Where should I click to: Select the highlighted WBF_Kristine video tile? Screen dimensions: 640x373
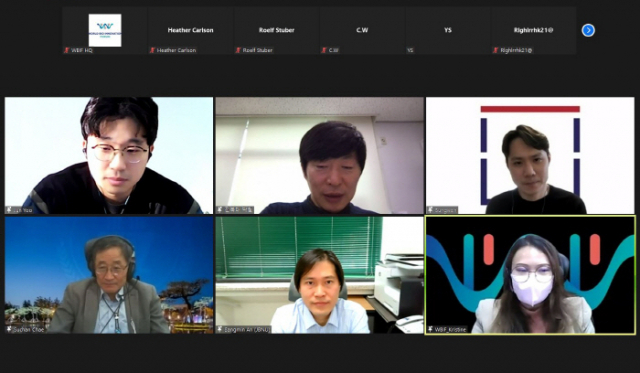click(x=530, y=275)
